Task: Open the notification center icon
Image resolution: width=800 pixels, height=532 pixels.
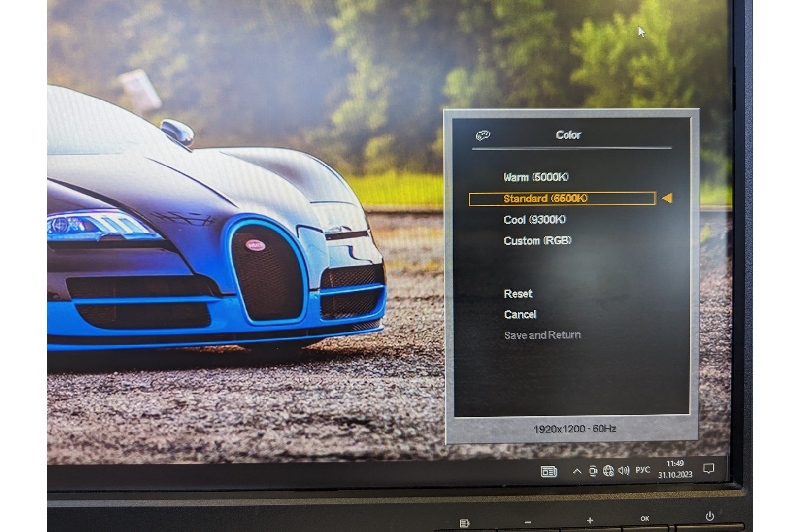Action: 709,468
